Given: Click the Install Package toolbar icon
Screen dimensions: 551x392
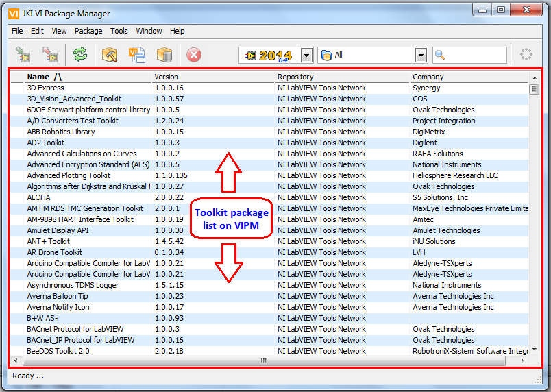Looking at the screenshot, I should 23,55.
